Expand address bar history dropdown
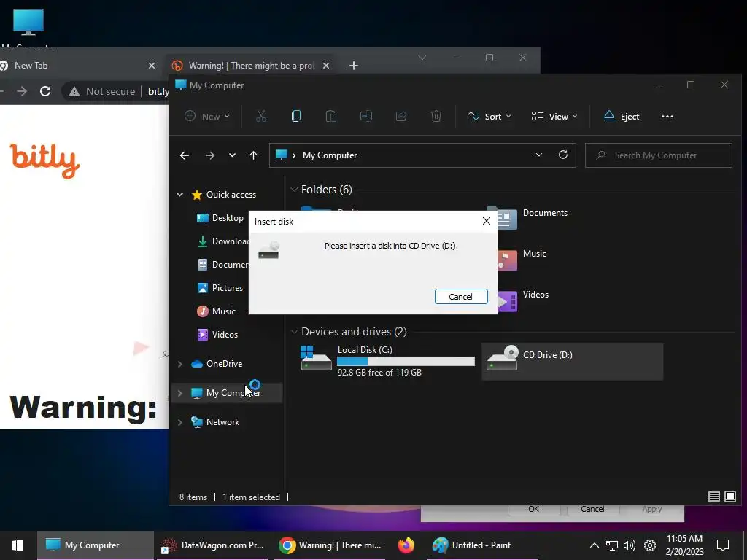Screen dimensions: 747x560 [x=539, y=155]
